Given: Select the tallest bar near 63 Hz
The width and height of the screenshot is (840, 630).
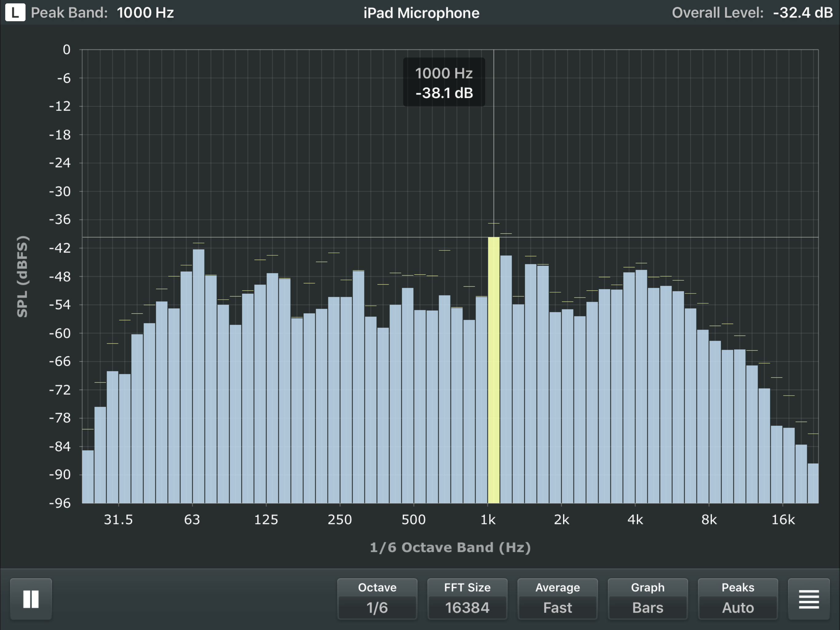Looking at the screenshot, I should point(198,376).
